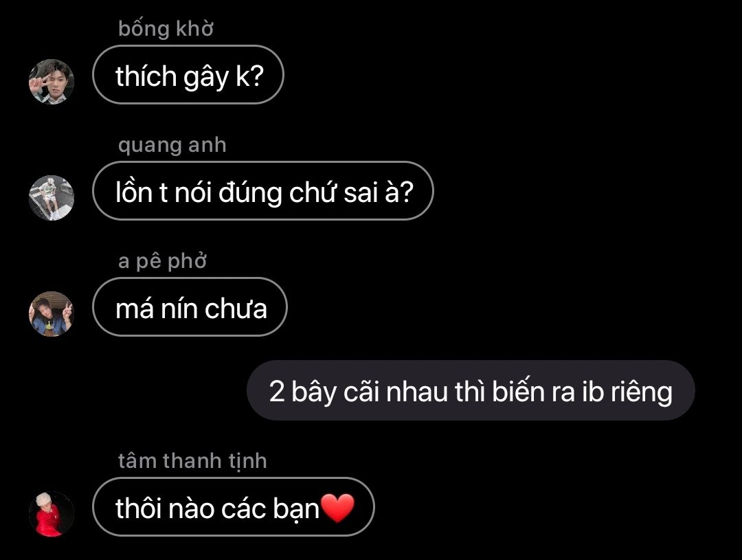The width and height of the screenshot is (742, 560).
Task: Select the 'lồn t nói đúng chứ sai à?' message
Action: (263, 191)
